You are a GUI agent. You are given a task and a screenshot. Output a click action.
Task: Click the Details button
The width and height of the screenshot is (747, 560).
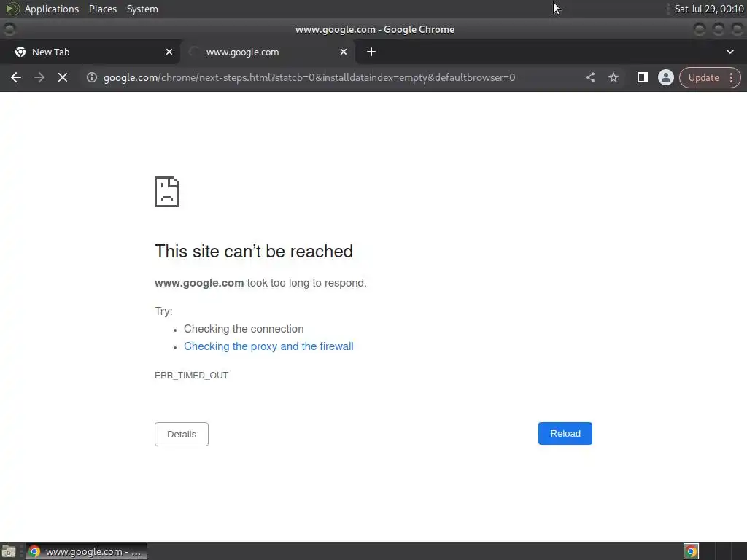182,434
